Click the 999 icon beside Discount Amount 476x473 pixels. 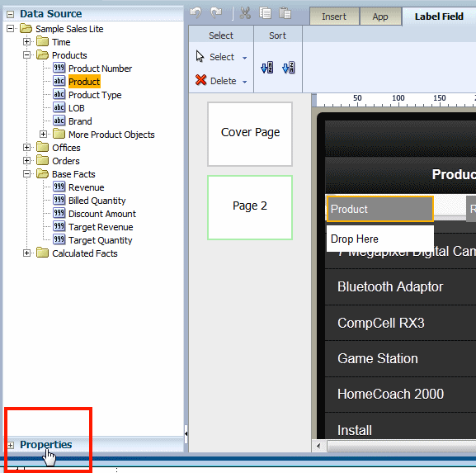click(x=59, y=213)
